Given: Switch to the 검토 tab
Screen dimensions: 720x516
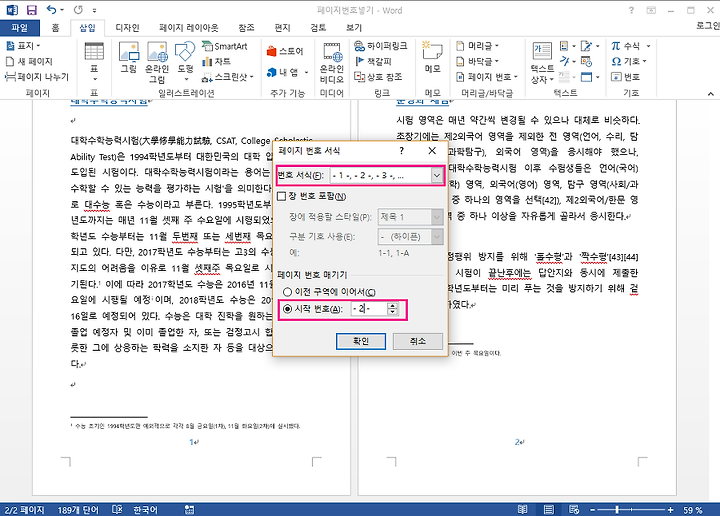Looking at the screenshot, I should (318, 28).
